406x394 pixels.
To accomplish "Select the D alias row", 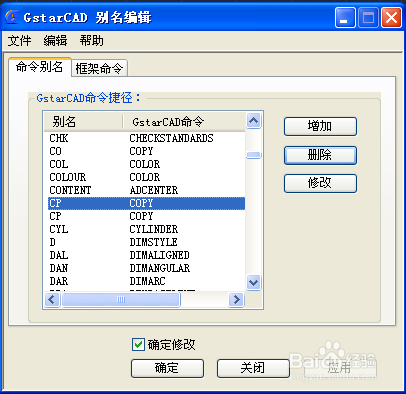I will click(x=147, y=242).
